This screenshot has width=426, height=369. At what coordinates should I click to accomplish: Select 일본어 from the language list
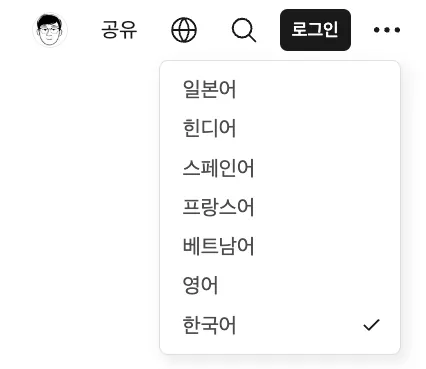280,89
